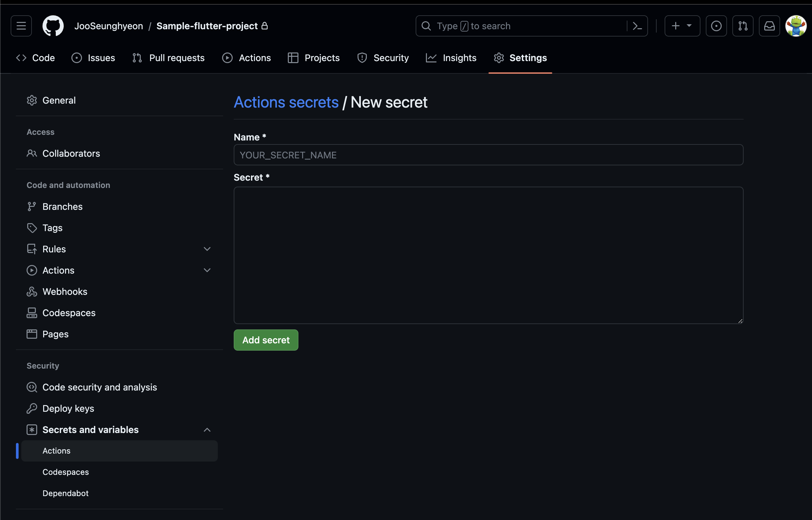Open the notifications inbox icon
This screenshot has width=812, height=520.
click(x=769, y=26)
